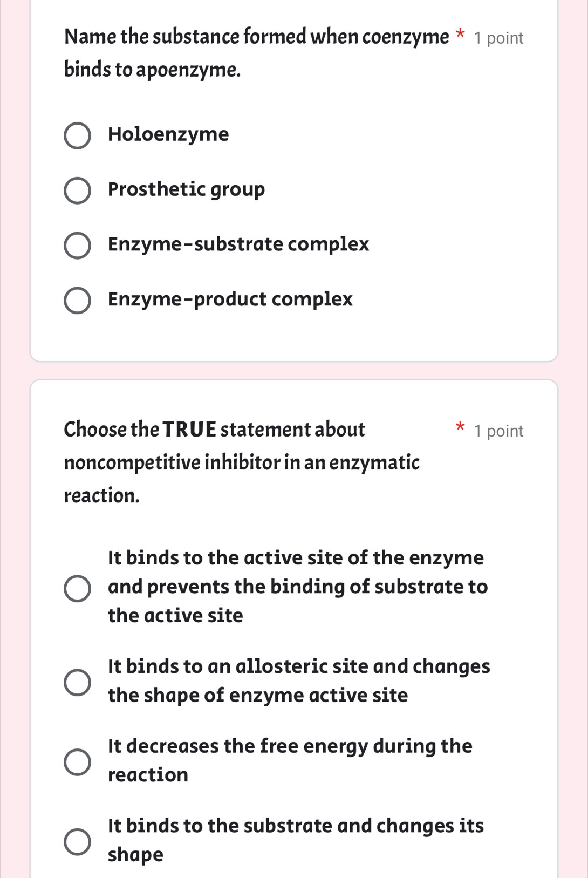
Task: Select radio for 'binds to an allosteric site'
Action: [x=78, y=682]
